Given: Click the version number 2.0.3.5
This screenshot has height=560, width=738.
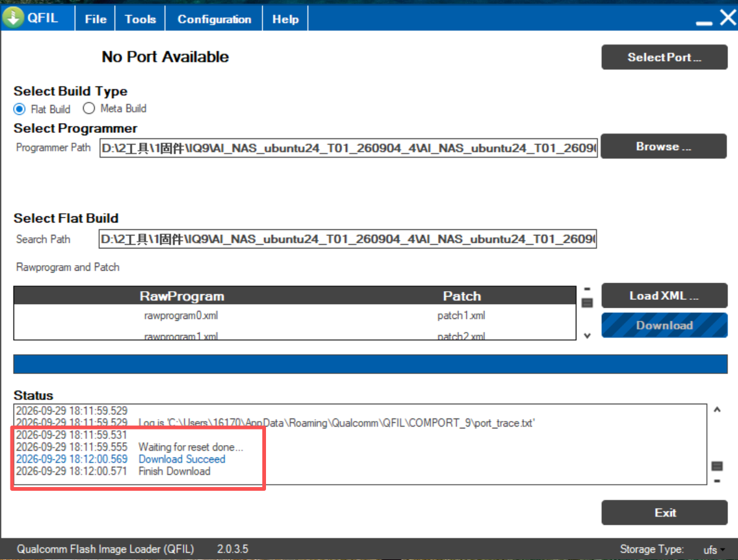Looking at the screenshot, I should pyautogui.click(x=233, y=549).
